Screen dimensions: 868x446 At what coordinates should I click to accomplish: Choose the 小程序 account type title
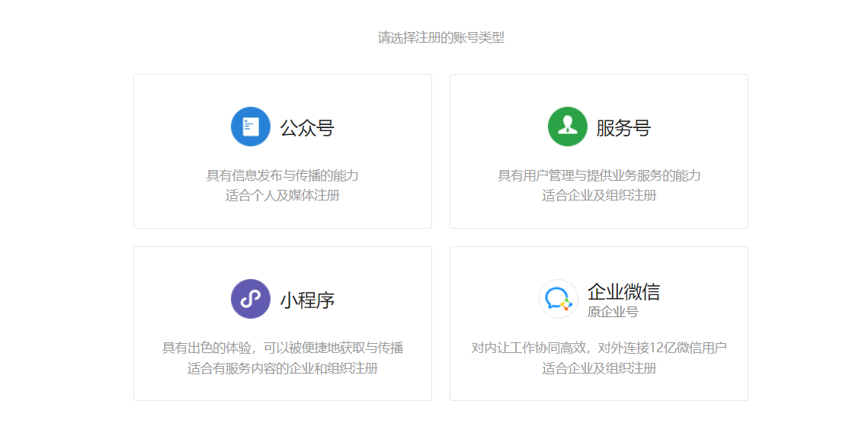click(x=307, y=300)
